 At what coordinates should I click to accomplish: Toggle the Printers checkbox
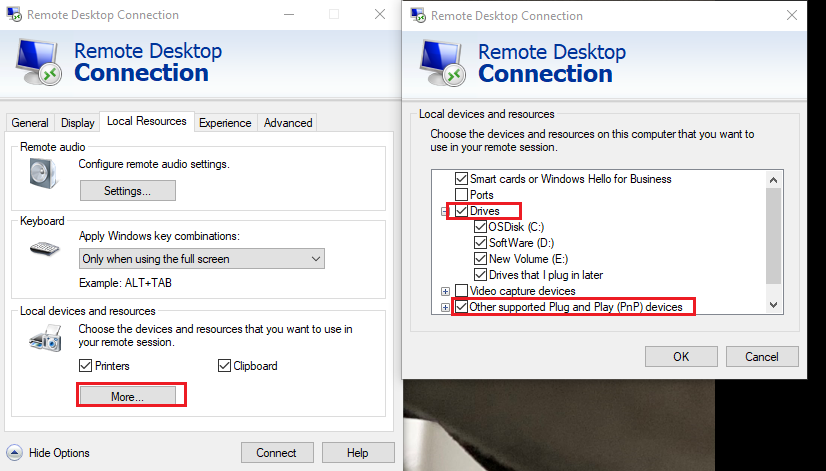85,366
